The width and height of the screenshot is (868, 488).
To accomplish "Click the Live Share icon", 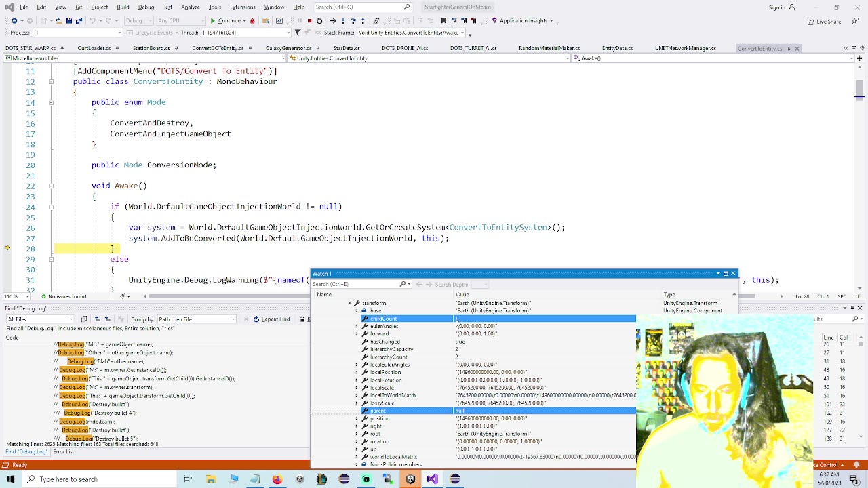I will click(x=811, y=22).
